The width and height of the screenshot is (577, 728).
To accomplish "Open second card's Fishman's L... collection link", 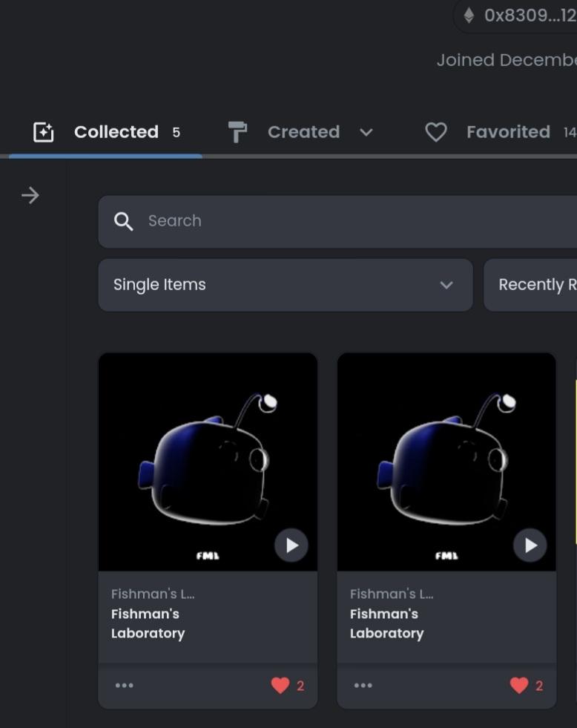I will point(392,594).
